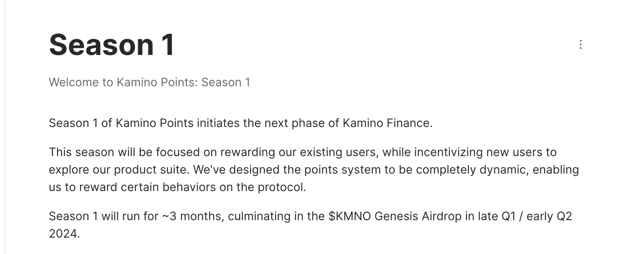Click the "$KMNO" token text

tap(350, 216)
